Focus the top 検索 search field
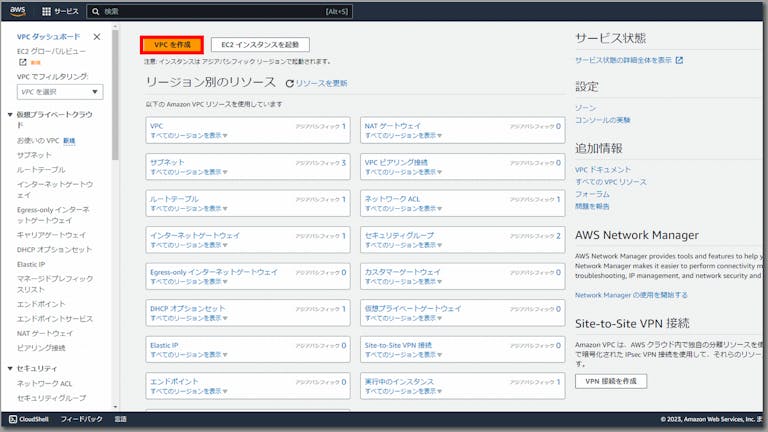The image size is (768, 432). pos(219,11)
